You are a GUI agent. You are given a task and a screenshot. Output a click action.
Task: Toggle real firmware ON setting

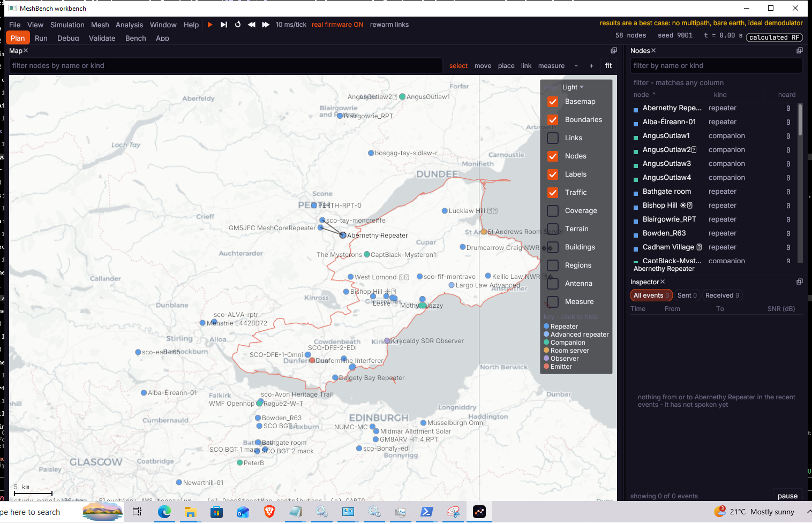[337, 25]
